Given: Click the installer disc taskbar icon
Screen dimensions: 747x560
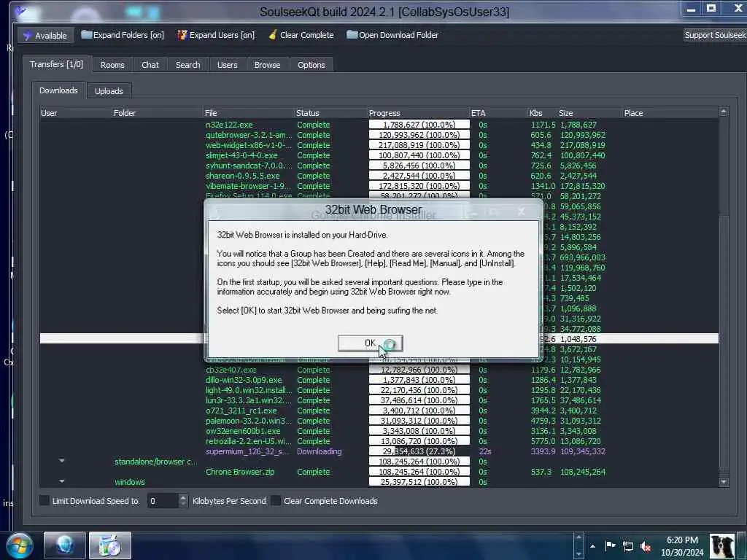Looking at the screenshot, I should pos(110,545).
